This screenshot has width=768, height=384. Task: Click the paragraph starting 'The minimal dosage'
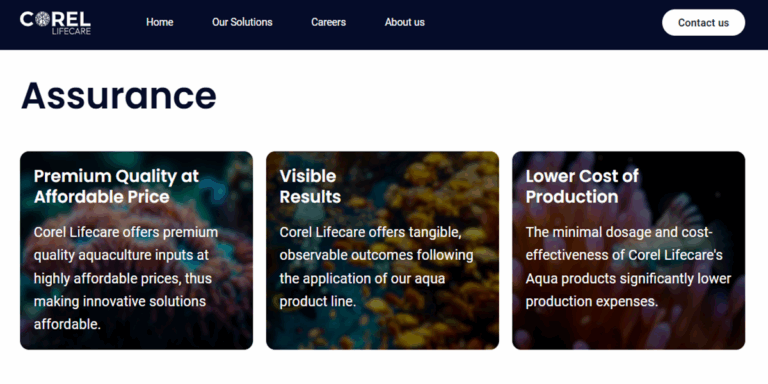tap(628, 266)
